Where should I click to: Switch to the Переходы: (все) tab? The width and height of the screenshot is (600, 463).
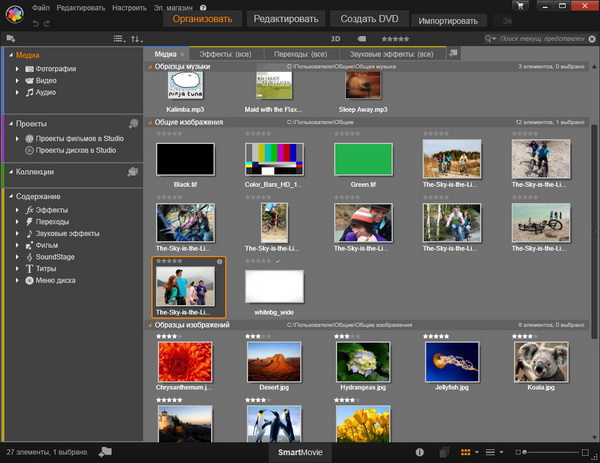[x=301, y=53]
